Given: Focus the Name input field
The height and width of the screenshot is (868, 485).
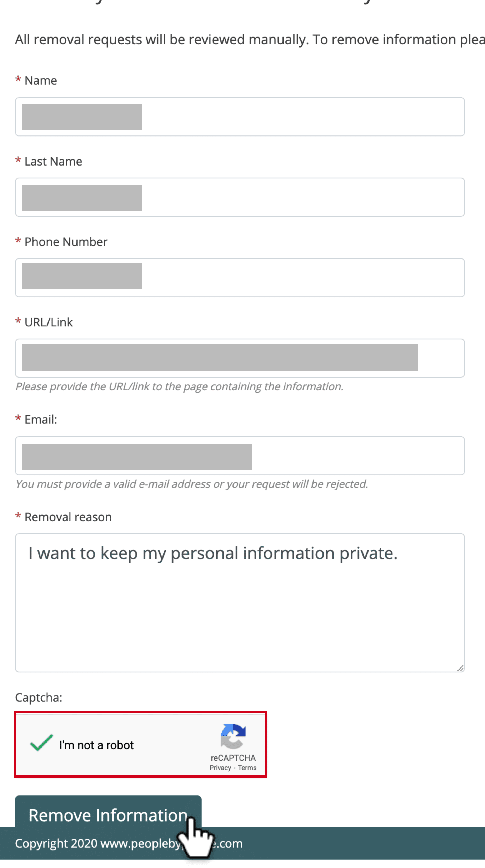Looking at the screenshot, I should (x=240, y=117).
